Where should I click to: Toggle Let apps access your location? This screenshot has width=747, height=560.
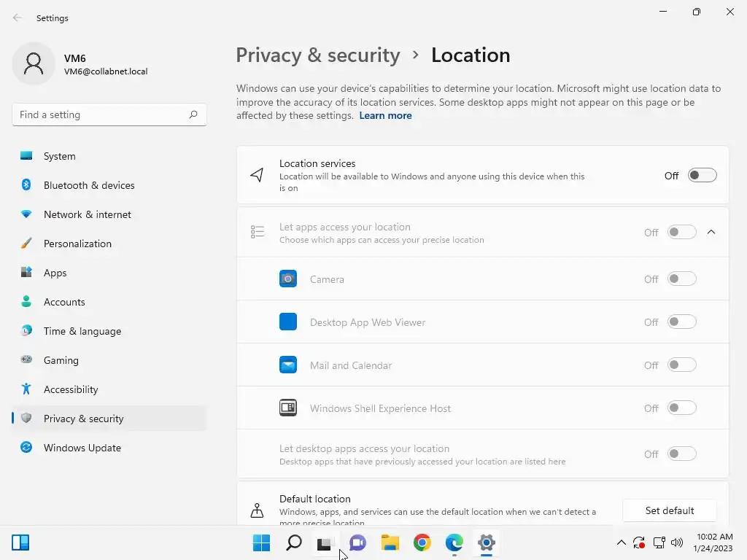click(682, 232)
